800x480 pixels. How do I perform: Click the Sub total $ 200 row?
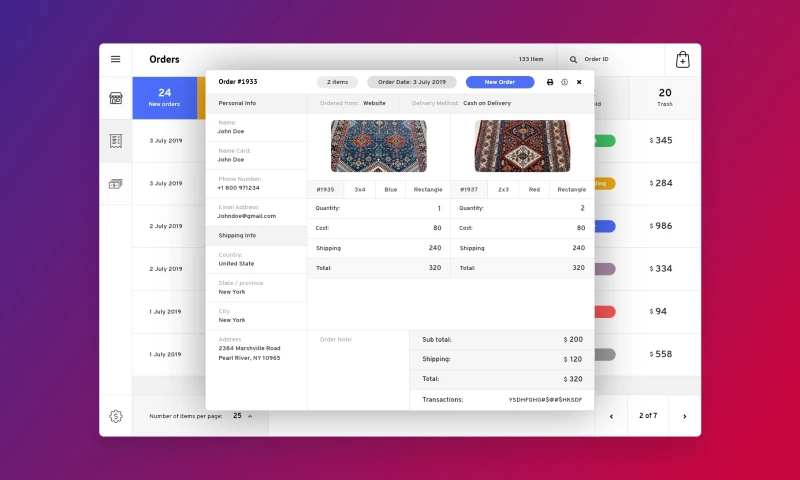502,340
